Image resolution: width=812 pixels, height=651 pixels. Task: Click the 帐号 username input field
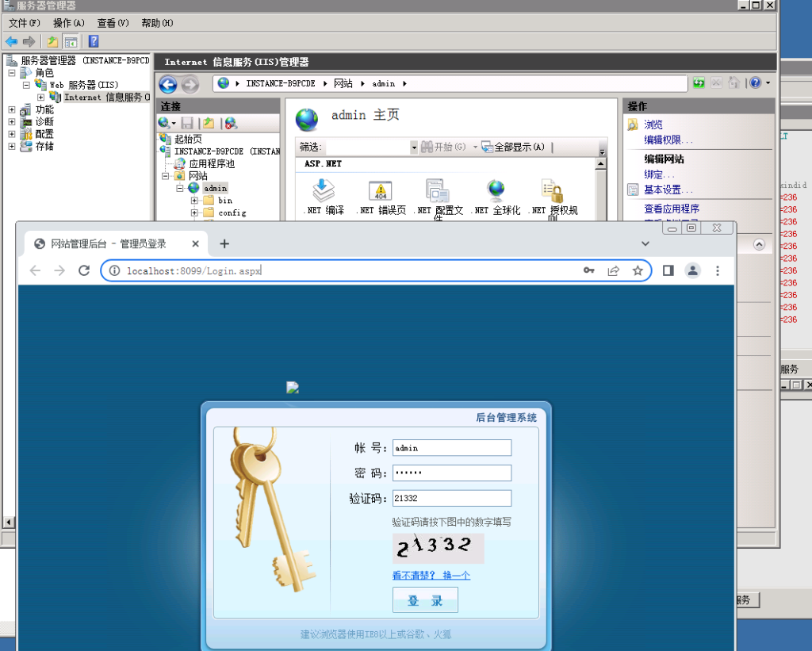451,448
